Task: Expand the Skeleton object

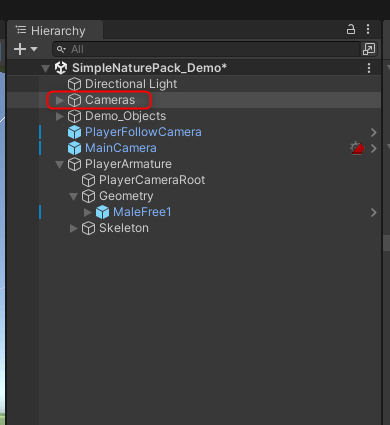Action: [74, 228]
